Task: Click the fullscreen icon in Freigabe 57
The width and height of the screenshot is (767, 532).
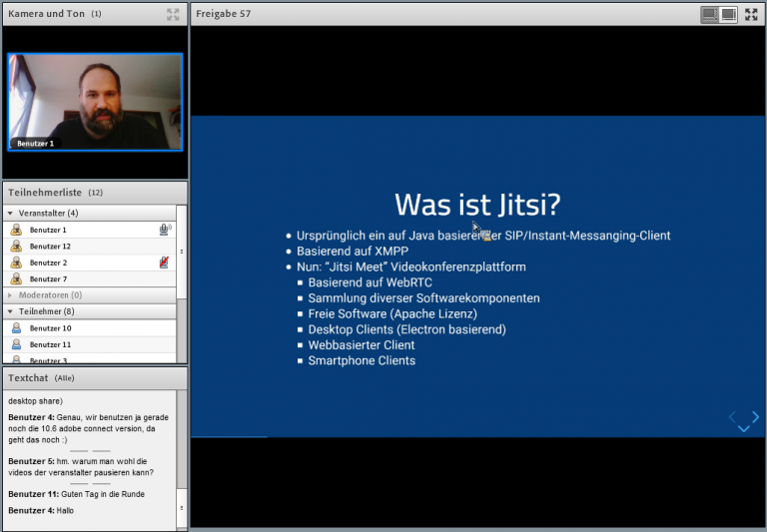Action: (751, 14)
